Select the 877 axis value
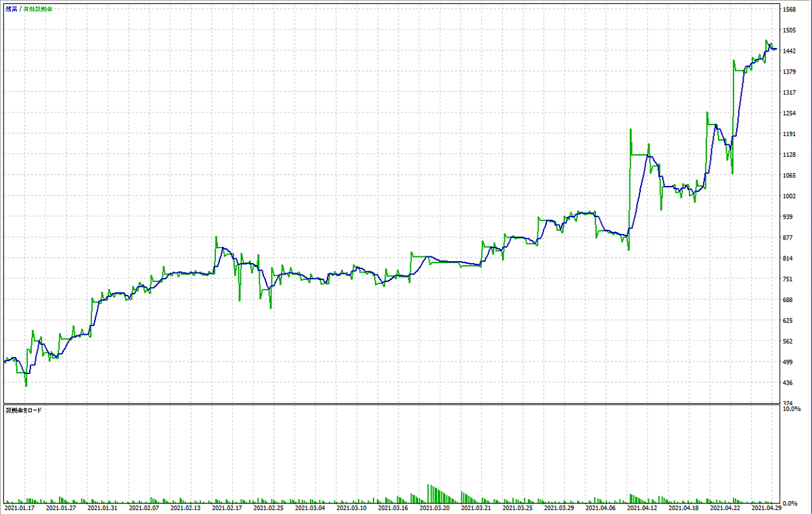 tap(788, 238)
